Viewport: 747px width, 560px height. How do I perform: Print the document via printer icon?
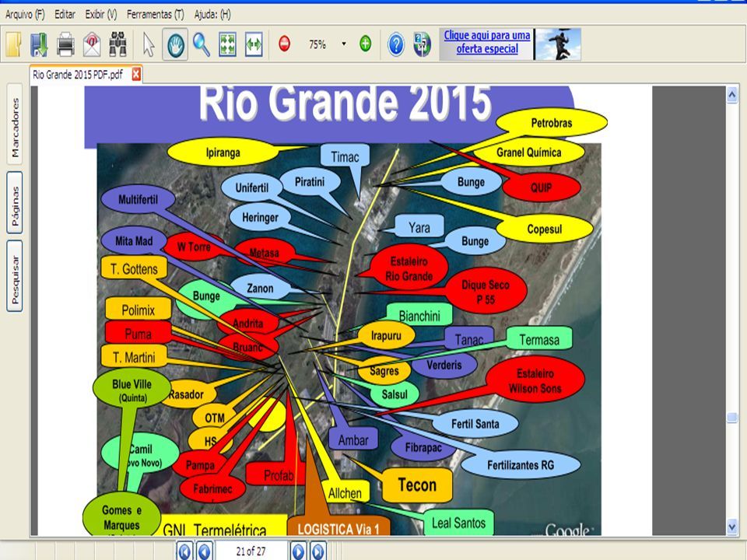[65, 44]
